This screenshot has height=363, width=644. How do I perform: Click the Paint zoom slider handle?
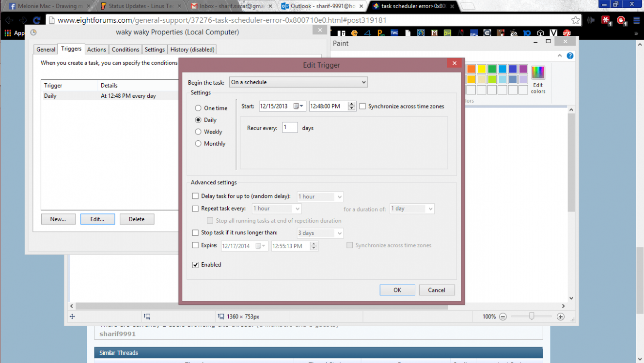[532, 317]
